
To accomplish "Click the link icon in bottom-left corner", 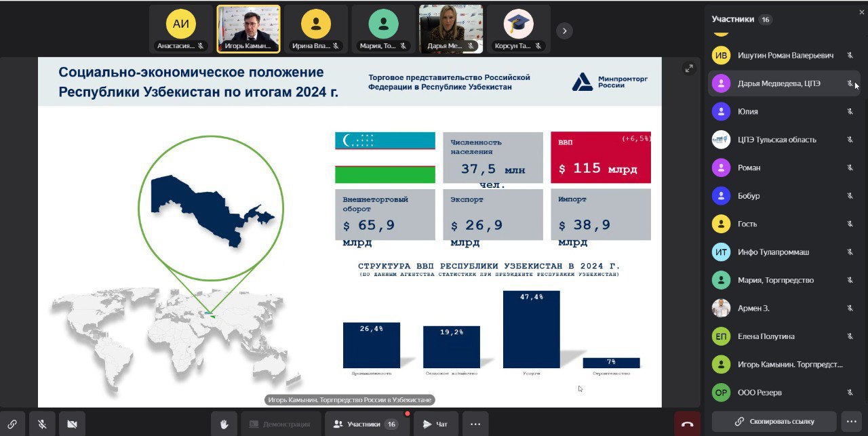I will click(x=12, y=424).
